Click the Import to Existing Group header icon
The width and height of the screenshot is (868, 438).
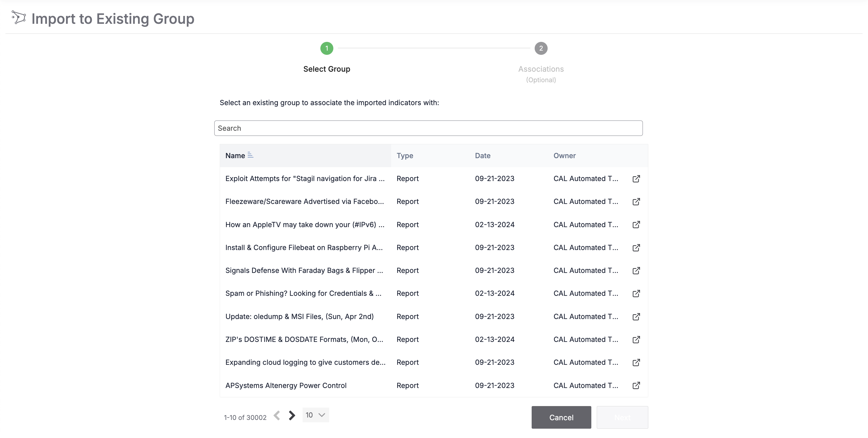click(18, 17)
